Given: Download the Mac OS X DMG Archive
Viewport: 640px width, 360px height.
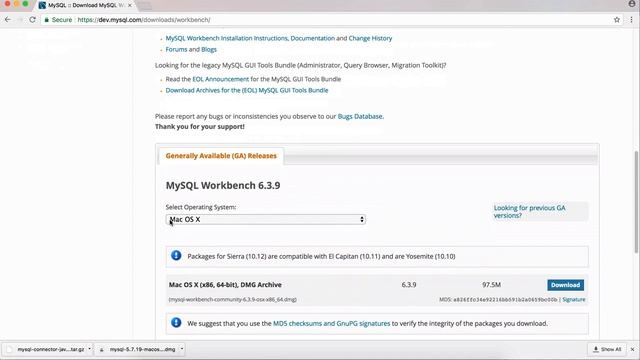Looking at the screenshot, I should coord(565,285).
